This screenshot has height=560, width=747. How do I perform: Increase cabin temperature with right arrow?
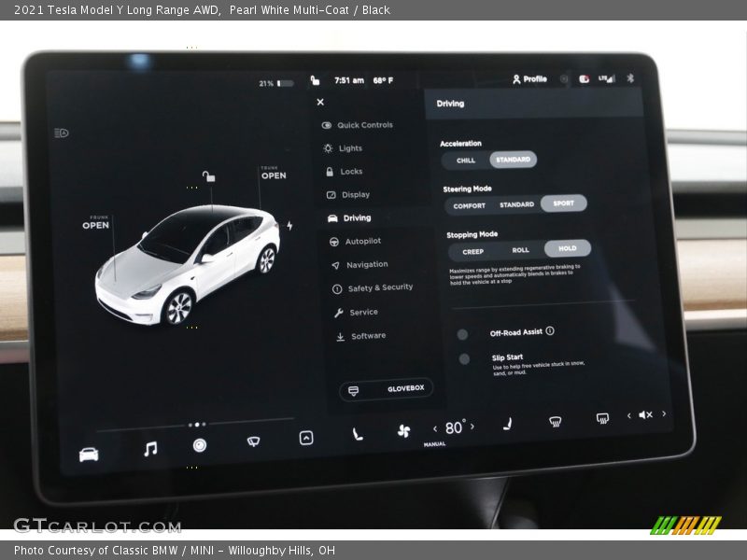tap(472, 427)
